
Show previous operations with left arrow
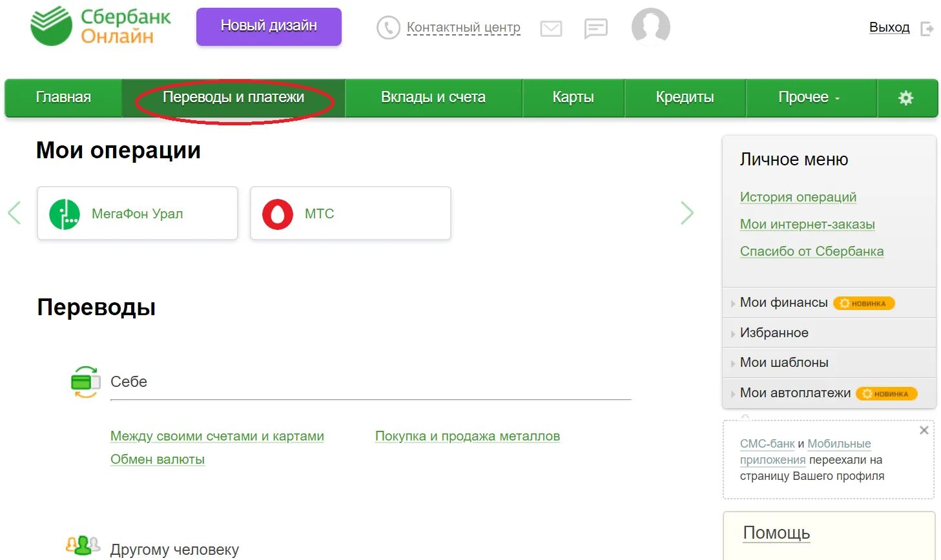point(14,213)
